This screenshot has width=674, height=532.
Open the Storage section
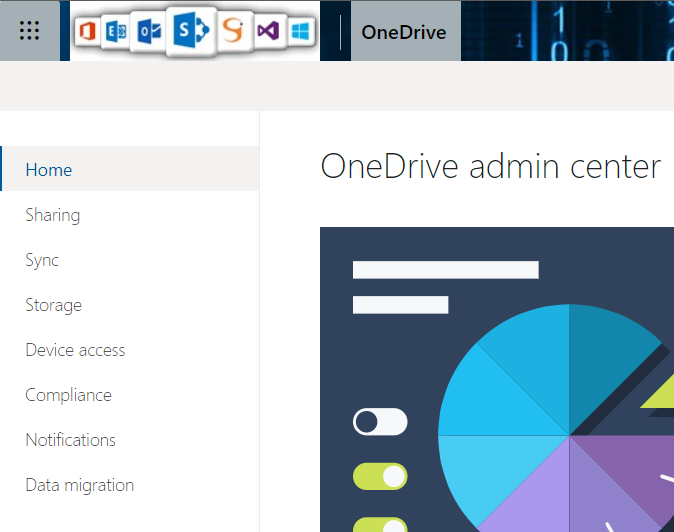tap(54, 305)
